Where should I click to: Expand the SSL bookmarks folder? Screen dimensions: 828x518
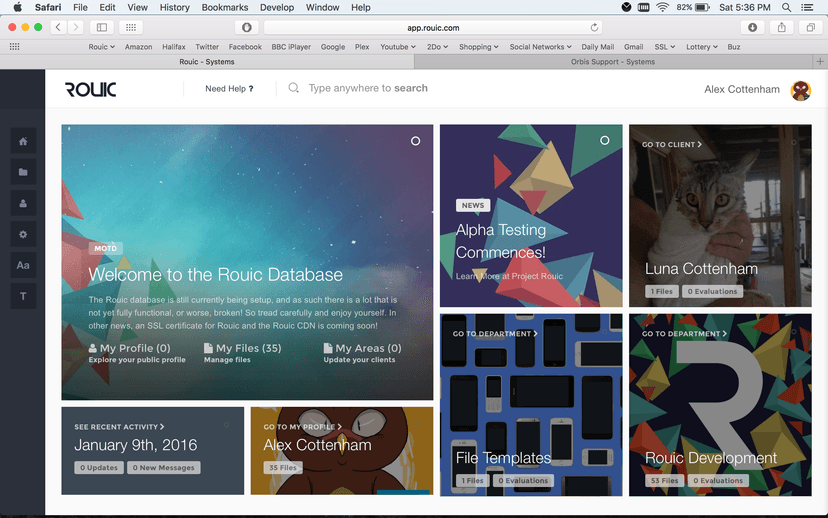(x=665, y=47)
